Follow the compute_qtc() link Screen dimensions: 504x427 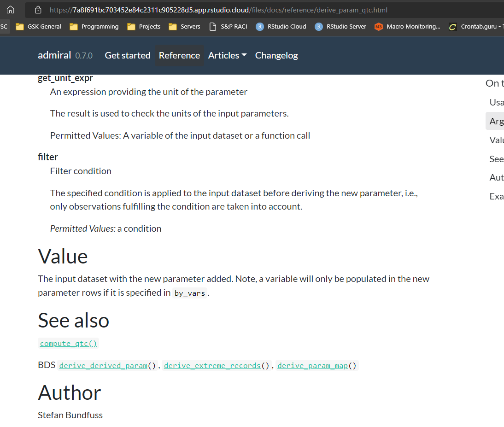click(x=68, y=343)
